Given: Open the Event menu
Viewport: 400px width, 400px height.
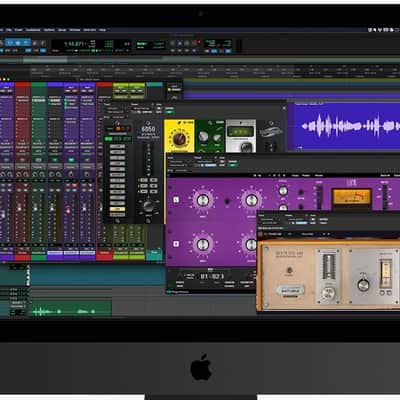Looking at the screenshot, I should 19,30.
